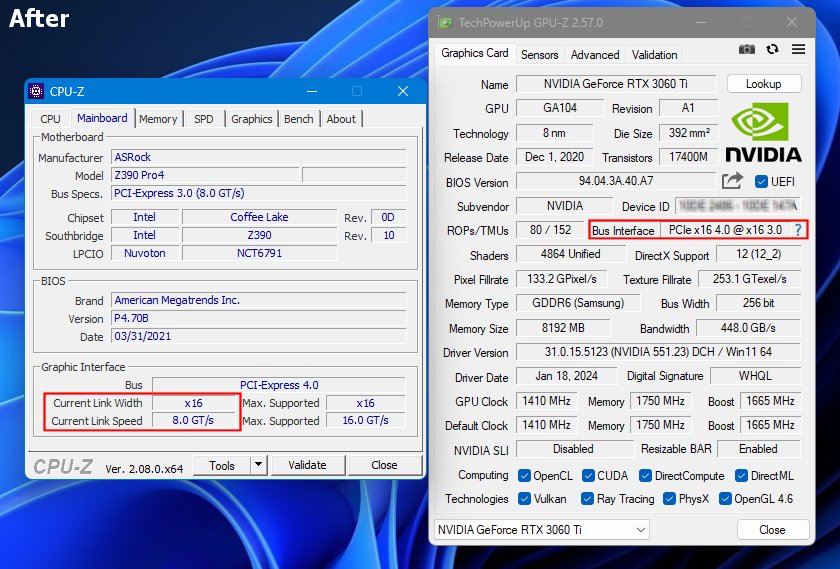Click the Current Link Speed 8.0 GT/s value
840x569 pixels.
coord(194,421)
